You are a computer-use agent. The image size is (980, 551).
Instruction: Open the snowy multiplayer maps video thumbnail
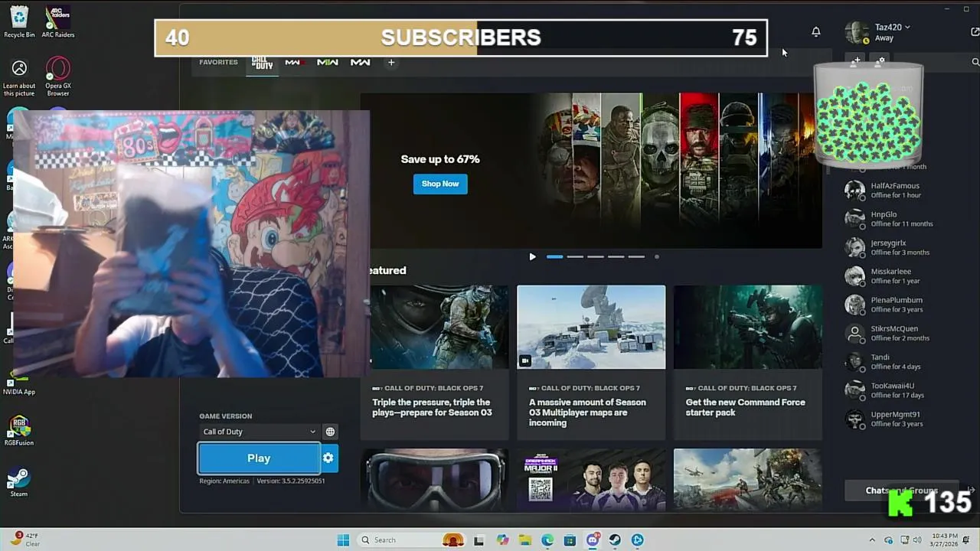(591, 327)
